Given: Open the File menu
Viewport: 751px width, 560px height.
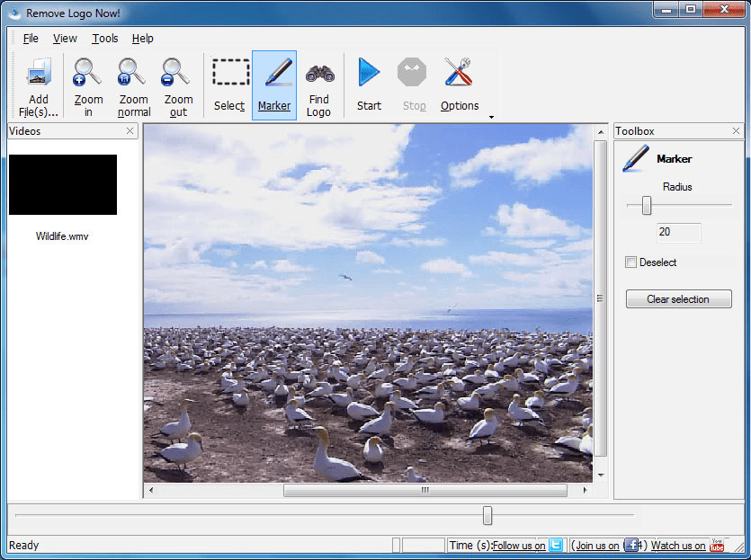Looking at the screenshot, I should (x=30, y=39).
